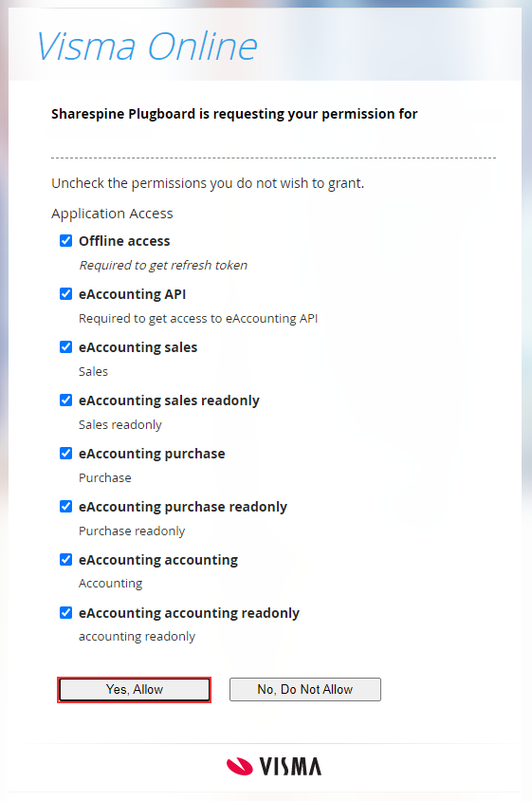The image size is (532, 801).
Task: Uncheck the Offline access checkbox
Action: coord(65,241)
